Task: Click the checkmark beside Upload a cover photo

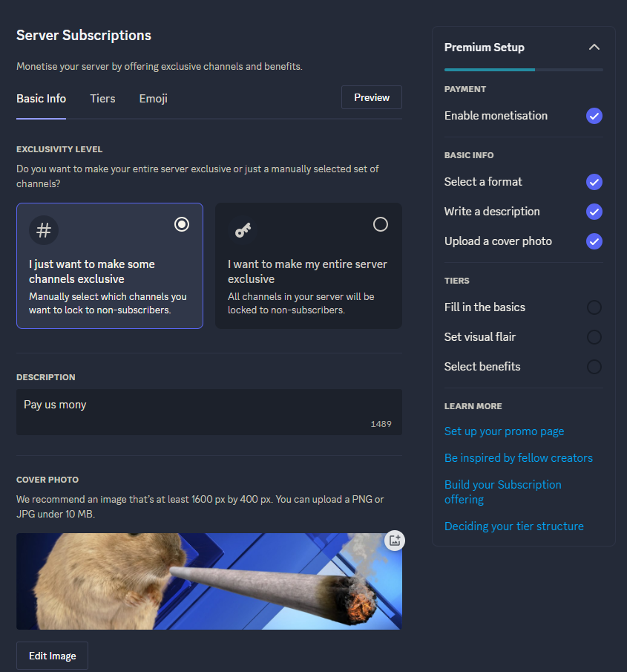Action: click(594, 241)
